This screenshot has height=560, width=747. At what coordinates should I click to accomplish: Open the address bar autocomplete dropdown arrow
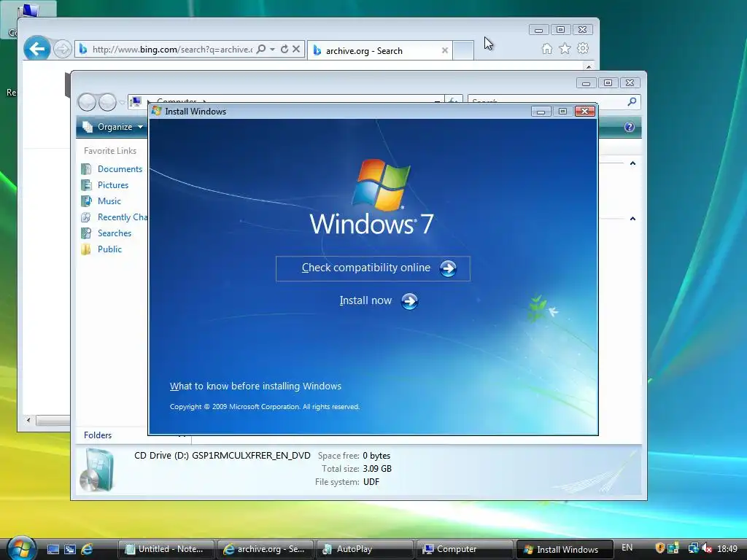273,49
